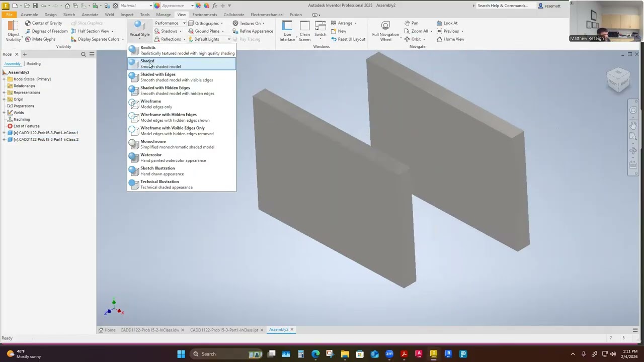
Task: Open Object Visibility options
Action: click(x=13, y=31)
